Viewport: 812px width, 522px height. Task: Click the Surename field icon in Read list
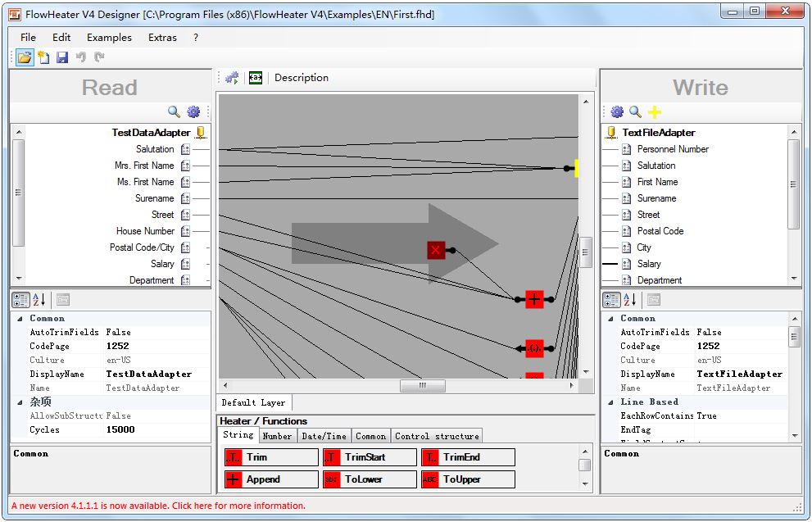tap(185, 198)
